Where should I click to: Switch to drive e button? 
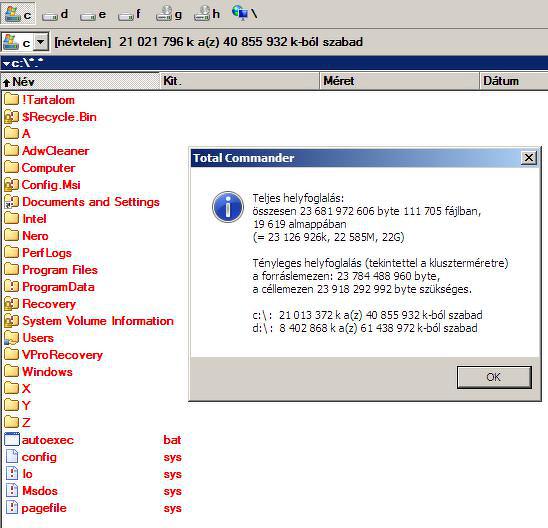pyautogui.click(x=93, y=14)
